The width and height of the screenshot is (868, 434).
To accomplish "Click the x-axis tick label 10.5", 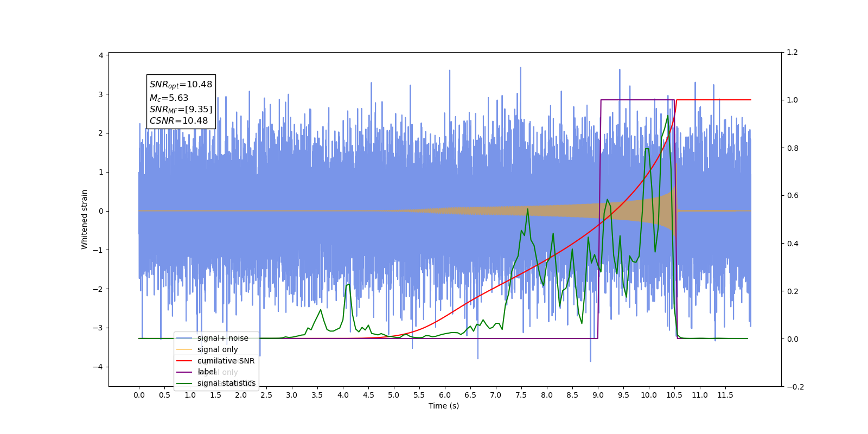I will click(x=674, y=395).
